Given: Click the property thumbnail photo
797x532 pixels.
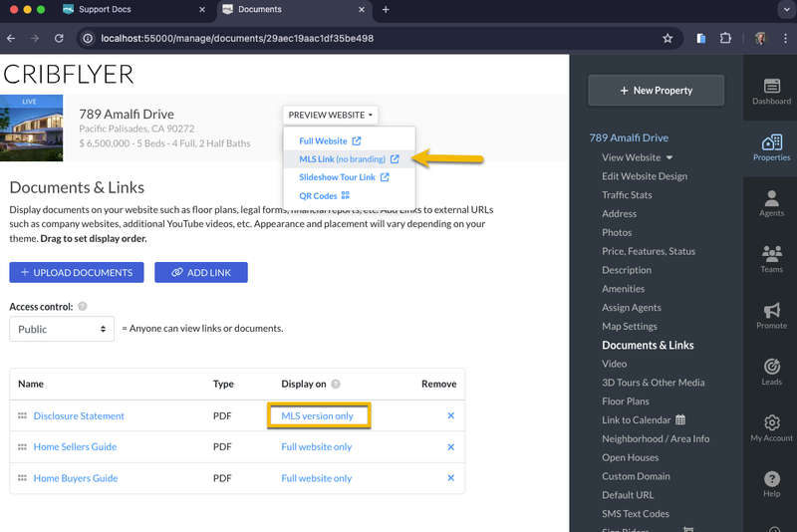Looking at the screenshot, I should tap(32, 129).
